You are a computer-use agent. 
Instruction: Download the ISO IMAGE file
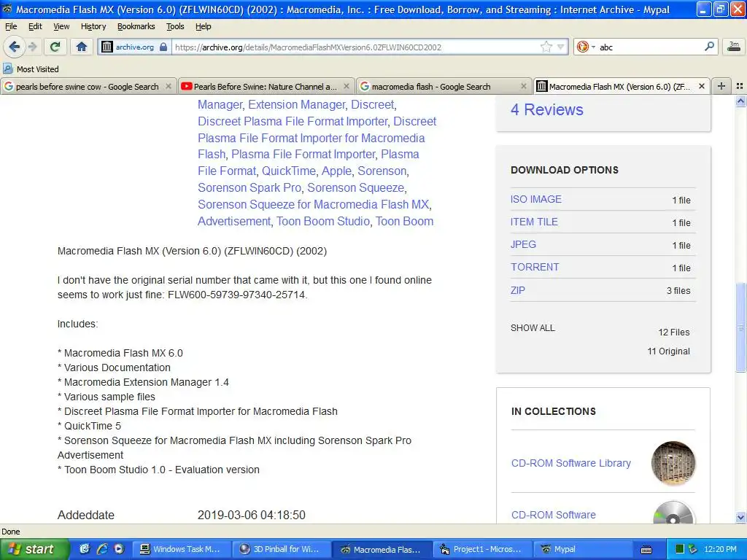(536, 199)
